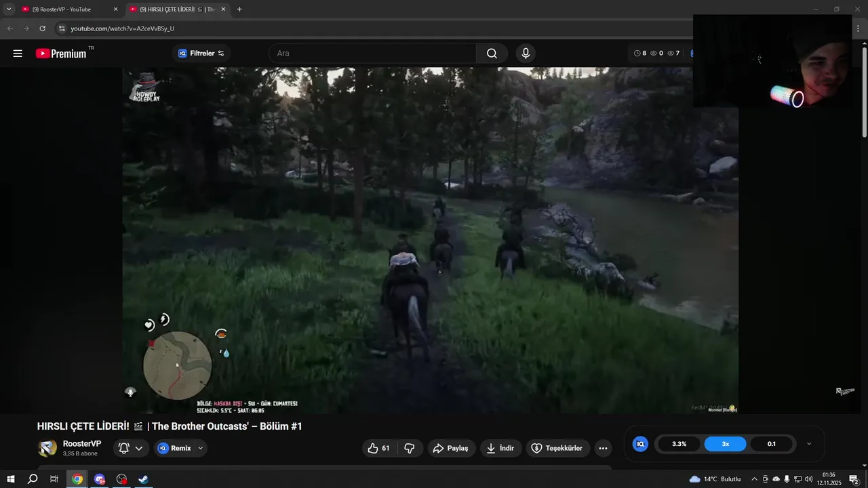
Task: Open a new browser tab
Action: 239,9
